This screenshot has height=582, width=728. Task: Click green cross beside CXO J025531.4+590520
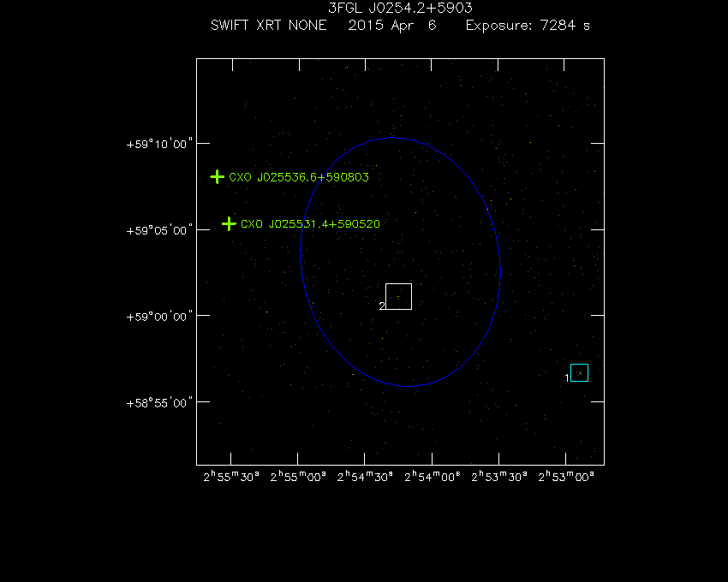pyautogui.click(x=229, y=223)
